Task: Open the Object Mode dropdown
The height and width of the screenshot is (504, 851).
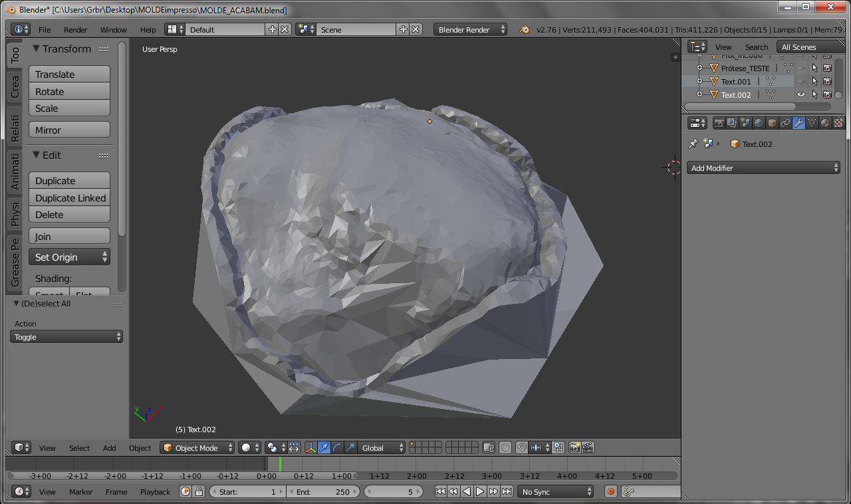Action: 197,447
